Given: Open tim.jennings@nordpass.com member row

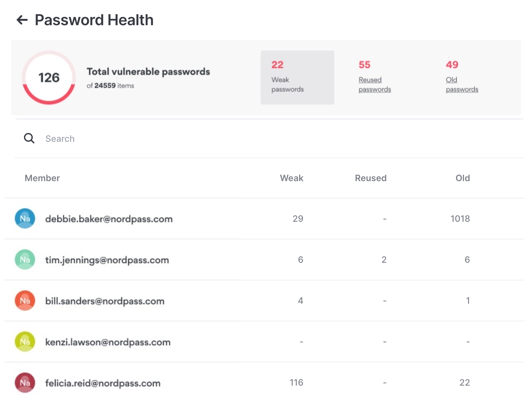Looking at the screenshot, I should 264,260.
